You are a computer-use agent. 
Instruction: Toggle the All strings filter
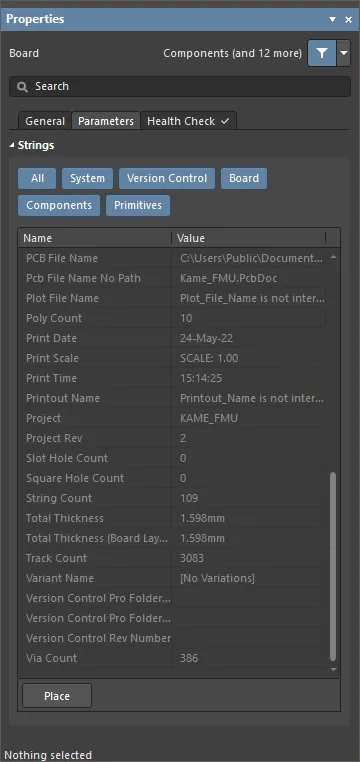pyautogui.click(x=37, y=178)
